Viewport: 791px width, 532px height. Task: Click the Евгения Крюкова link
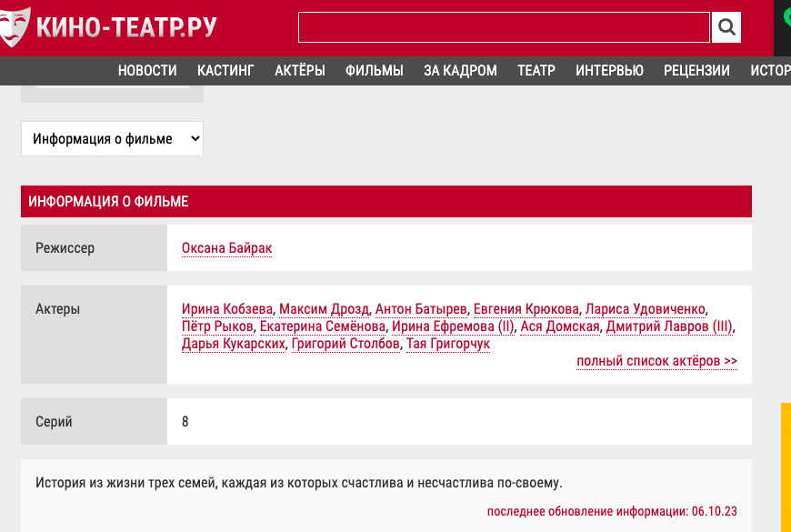526,309
